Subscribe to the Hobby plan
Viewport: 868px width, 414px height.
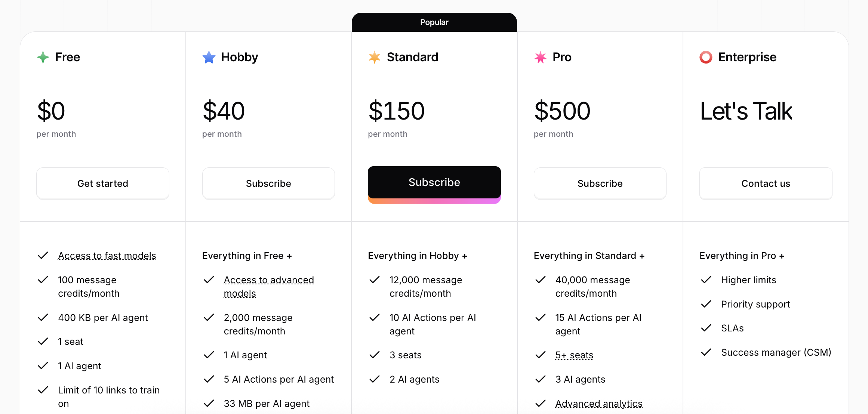click(268, 183)
